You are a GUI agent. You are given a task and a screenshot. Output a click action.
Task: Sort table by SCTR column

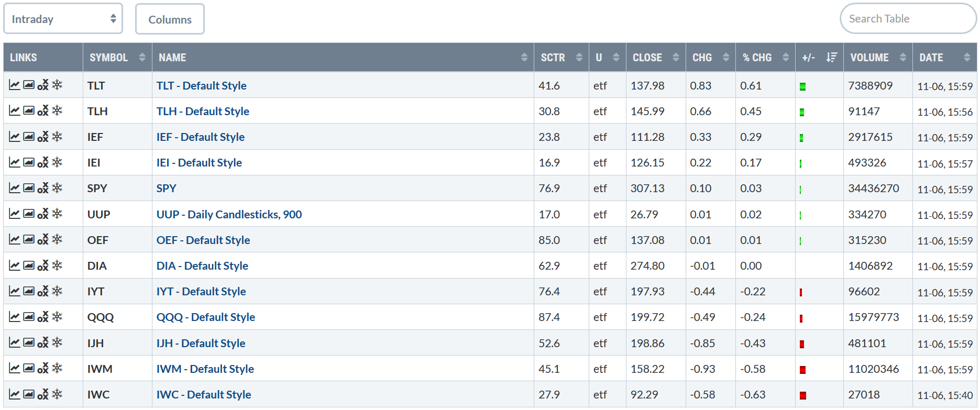pos(561,57)
